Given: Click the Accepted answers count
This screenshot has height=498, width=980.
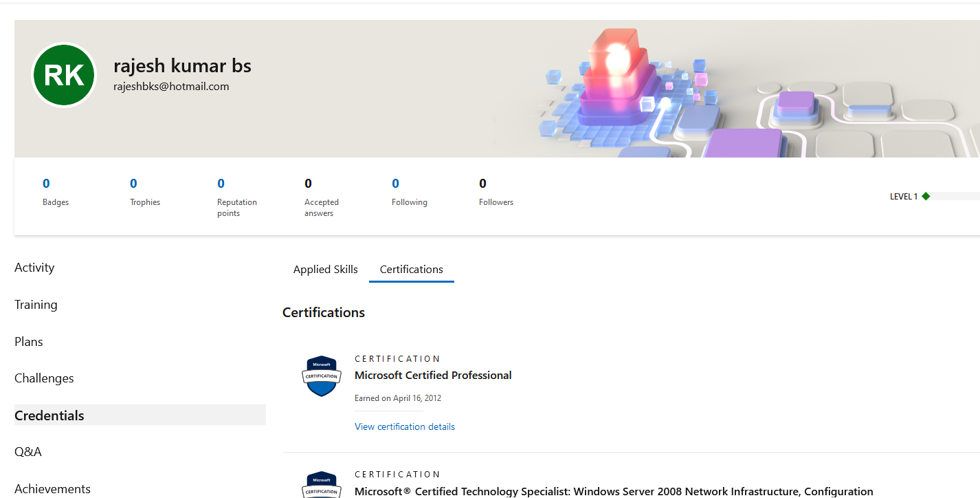Looking at the screenshot, I should [x=308, y=184].
